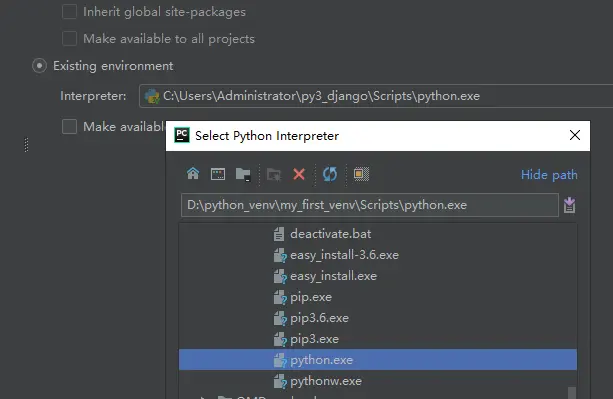Click the dotted panel resize handle
613x399 pixels.
click(26, 145)
